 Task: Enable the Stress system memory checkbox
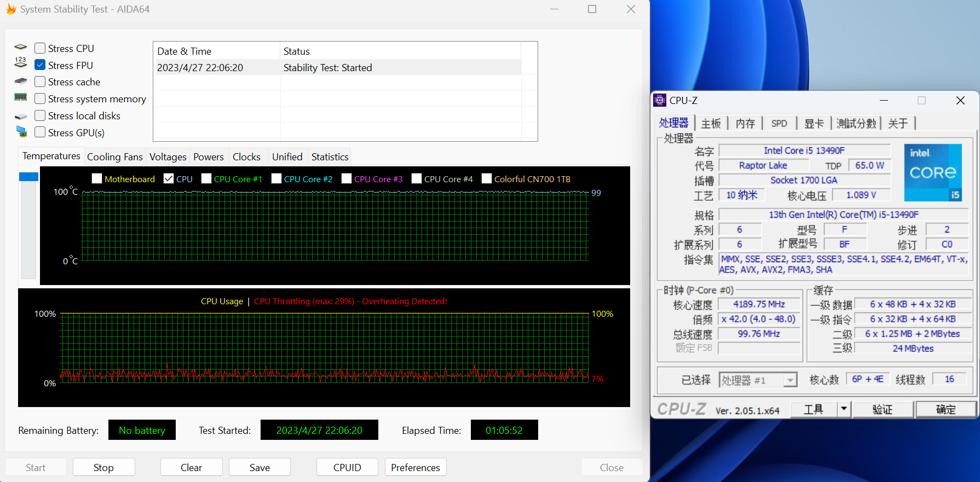[40, 98]
